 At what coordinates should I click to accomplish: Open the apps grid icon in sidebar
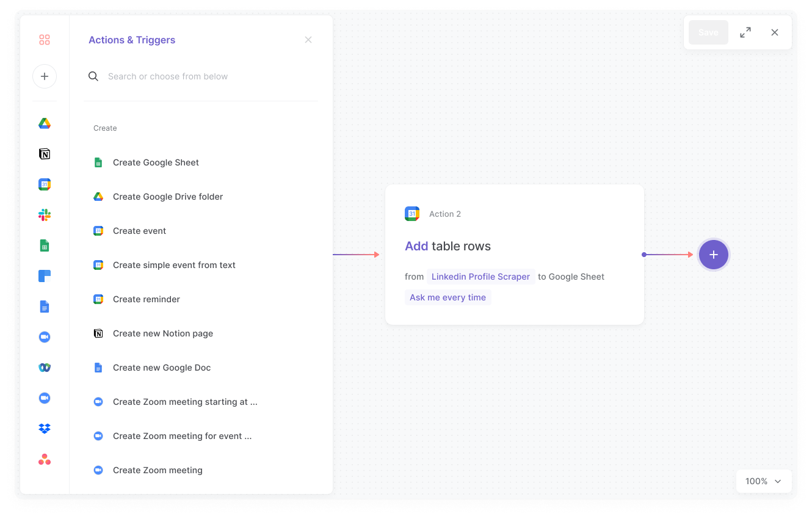click(44, 40)
